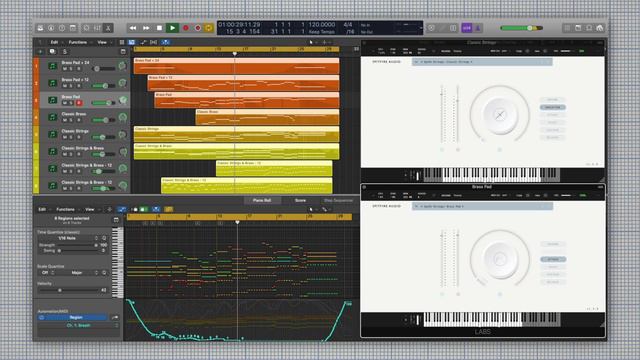Toggle Snap button in Tracks menu bar
This screenshot has height=360, width=640.
click(165, 42)
